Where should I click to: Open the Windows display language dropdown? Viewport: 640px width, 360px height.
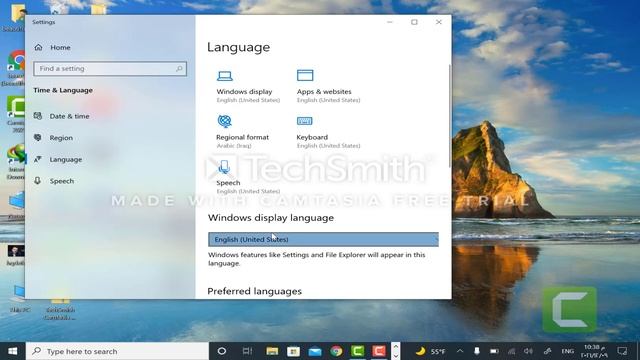click(323, 240)
